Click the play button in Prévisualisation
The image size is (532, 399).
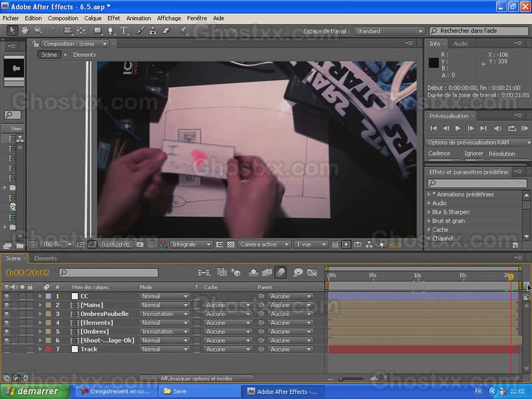(458, 128)
